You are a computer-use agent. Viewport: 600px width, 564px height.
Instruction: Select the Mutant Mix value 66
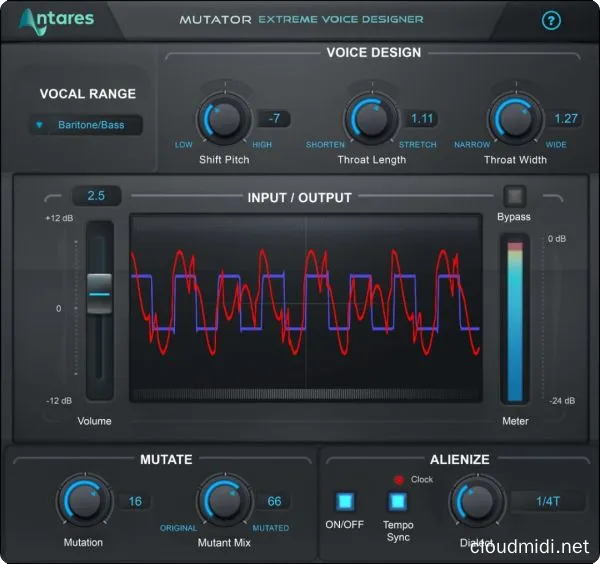[274, 501]
